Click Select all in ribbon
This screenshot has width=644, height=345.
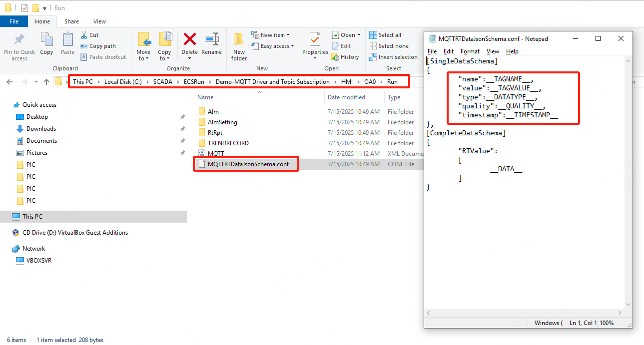tap(385, 35)
